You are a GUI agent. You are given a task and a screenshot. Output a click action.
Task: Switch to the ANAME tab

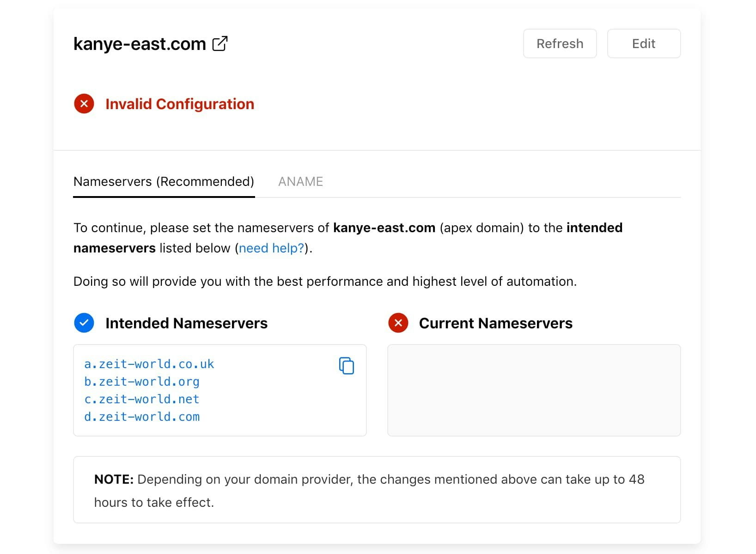(x=300, y=182)
